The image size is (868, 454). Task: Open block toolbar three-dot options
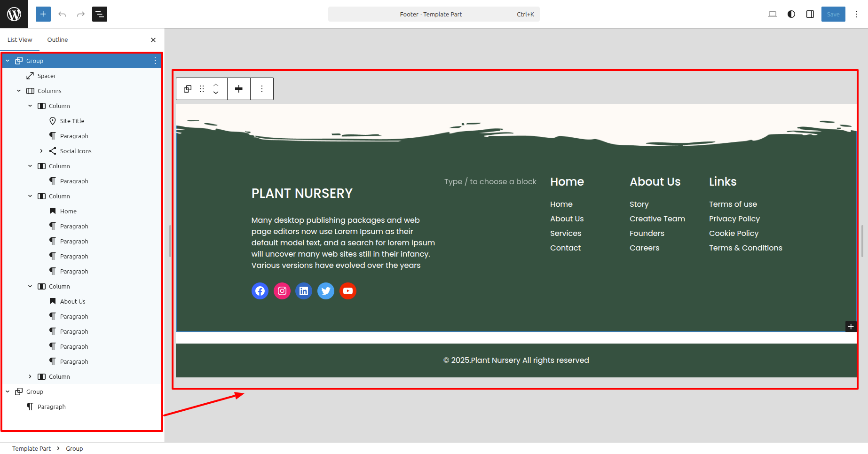click(x=262, y=89)
